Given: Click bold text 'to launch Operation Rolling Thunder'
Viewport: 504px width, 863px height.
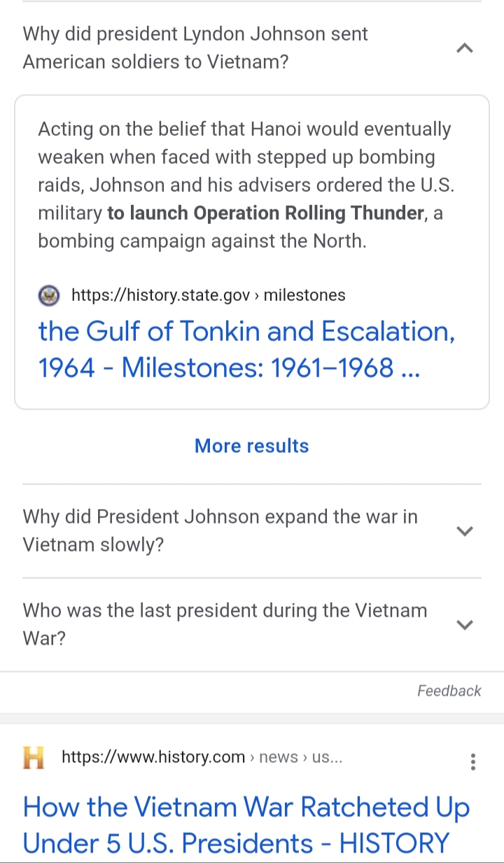Looking at the screenshot, I should 265,213.
